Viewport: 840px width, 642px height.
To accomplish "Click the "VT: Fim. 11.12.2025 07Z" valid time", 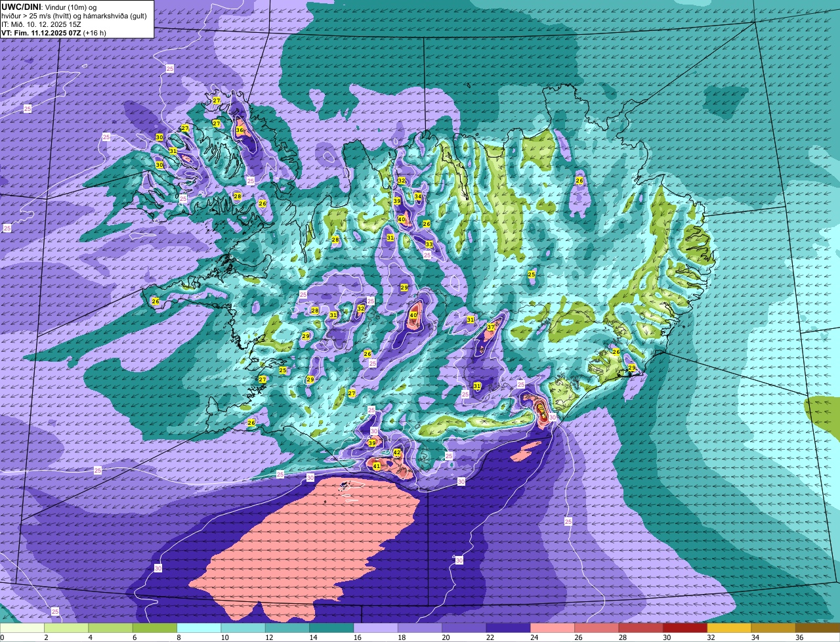I will point(41,32).
